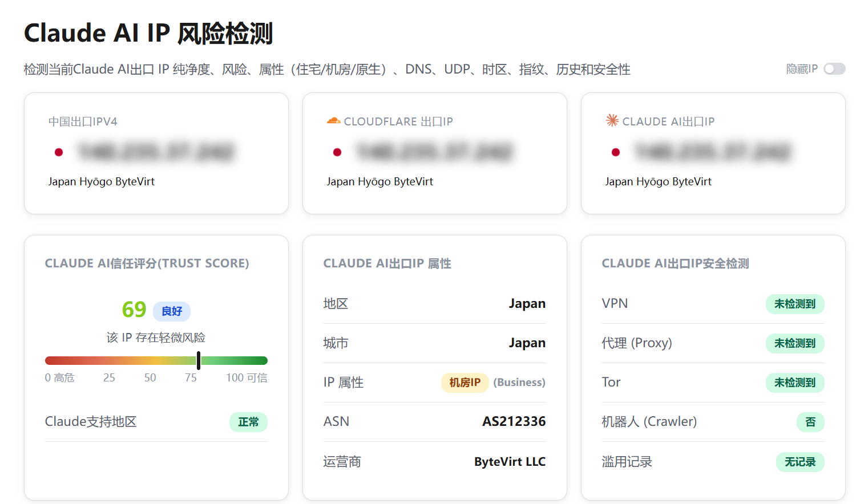Screen dimensions: 856x504
Task: Click the Japan flag in Claude AI出口IP card
Action: tap(616, 152)
